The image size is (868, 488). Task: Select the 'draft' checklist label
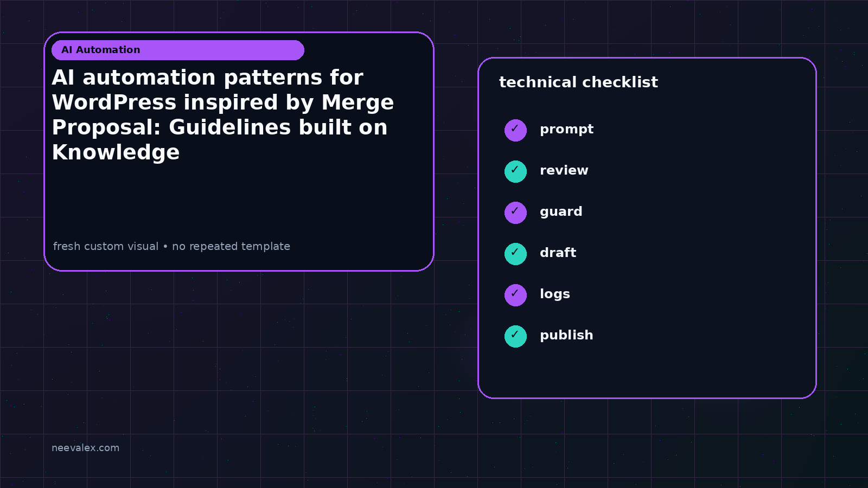558,253
